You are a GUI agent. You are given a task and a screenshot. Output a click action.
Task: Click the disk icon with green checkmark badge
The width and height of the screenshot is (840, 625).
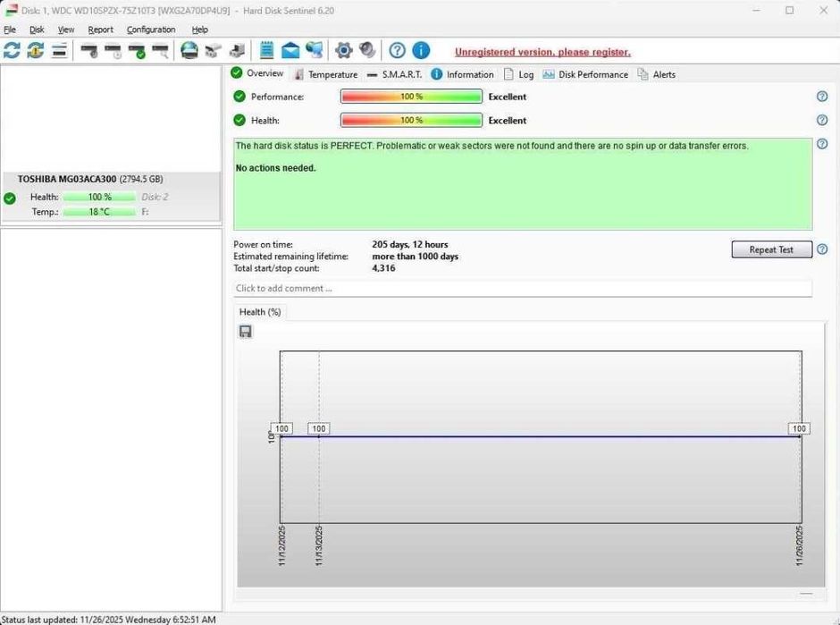pos(137,52)
